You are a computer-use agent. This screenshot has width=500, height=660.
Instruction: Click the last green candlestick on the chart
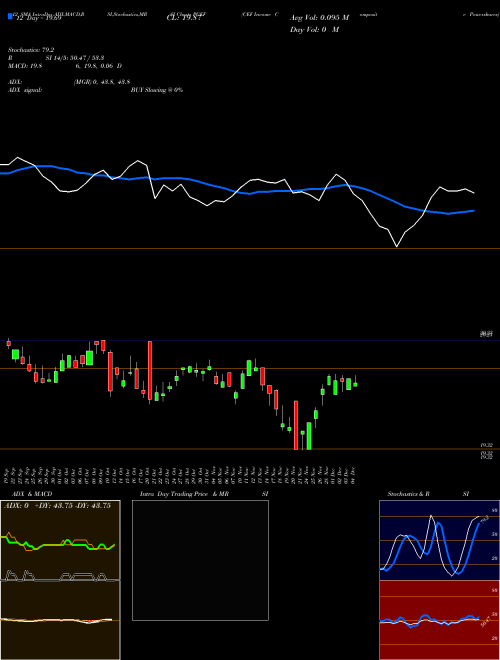(355, 384)
